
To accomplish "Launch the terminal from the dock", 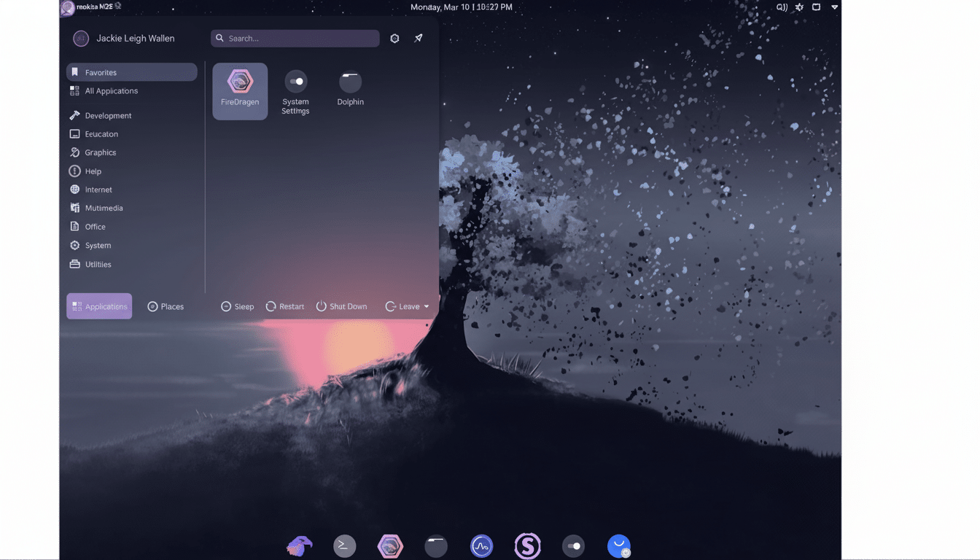I will (x=344, y=545).
